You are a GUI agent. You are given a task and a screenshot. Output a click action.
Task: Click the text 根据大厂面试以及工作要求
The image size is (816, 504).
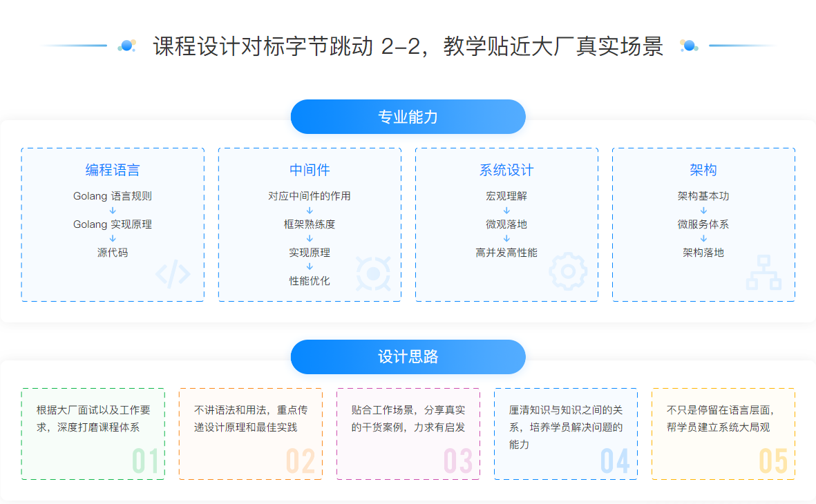click(93, 418)
